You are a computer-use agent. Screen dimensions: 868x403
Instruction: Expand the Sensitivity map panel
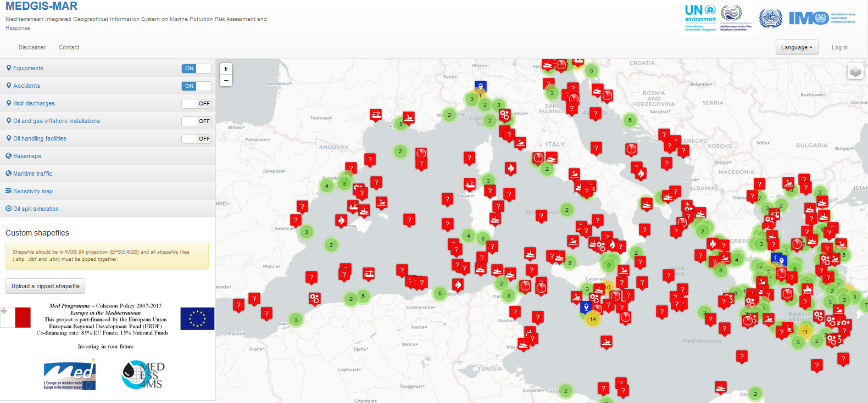tap(33, 191)
